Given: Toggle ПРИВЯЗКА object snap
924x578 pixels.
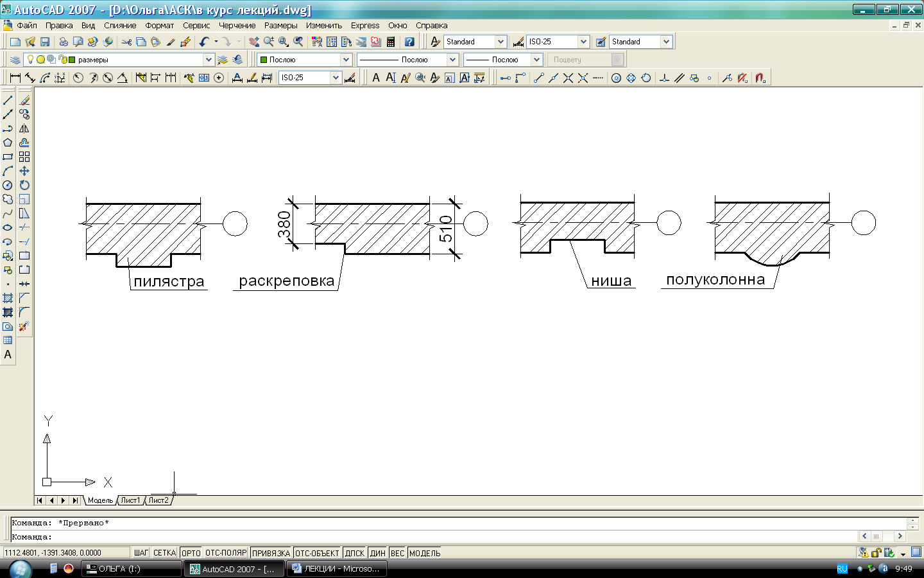Looking at the screenshot, I should [271, 553].
